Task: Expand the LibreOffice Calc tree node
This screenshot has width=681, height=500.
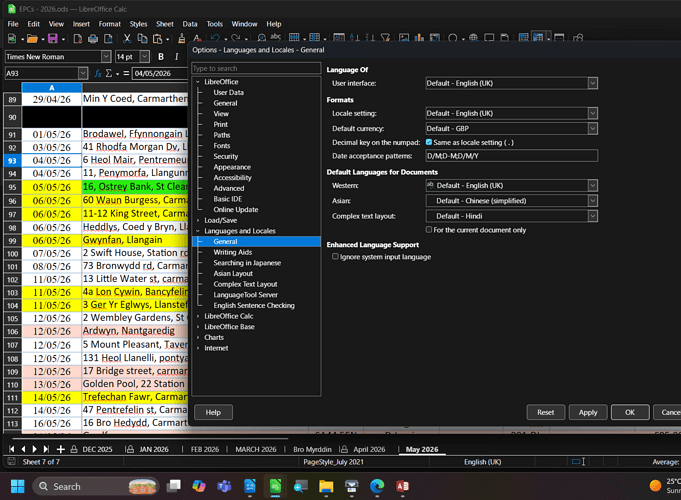Action: (x=198, y=316)
